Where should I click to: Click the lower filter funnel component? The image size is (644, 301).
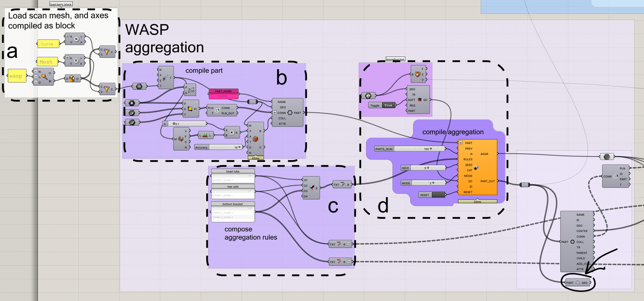107,89
